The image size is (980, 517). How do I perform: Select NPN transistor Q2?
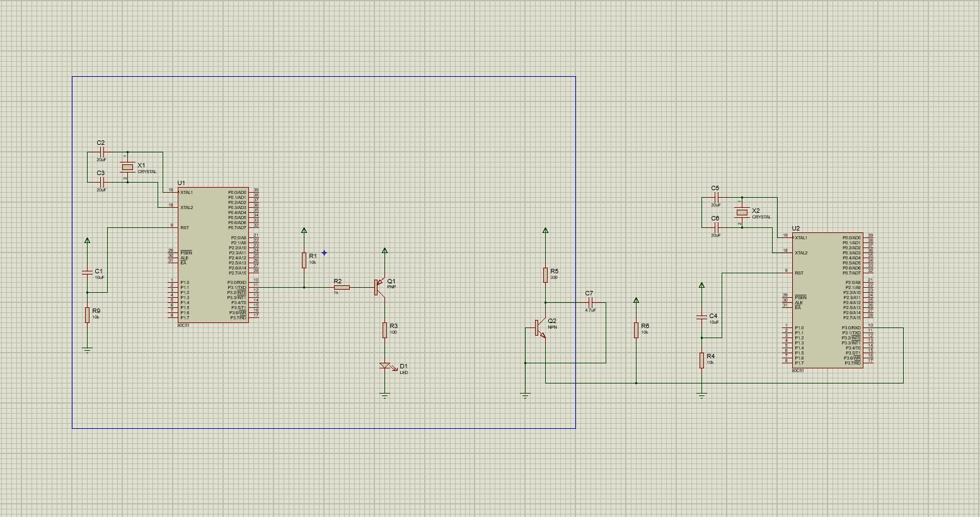click(540, 327)
